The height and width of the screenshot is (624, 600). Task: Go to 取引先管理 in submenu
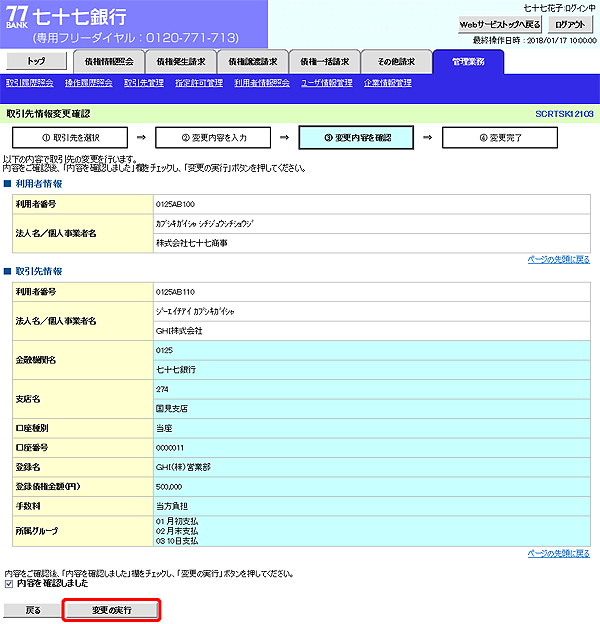click(x=144, y=83)
